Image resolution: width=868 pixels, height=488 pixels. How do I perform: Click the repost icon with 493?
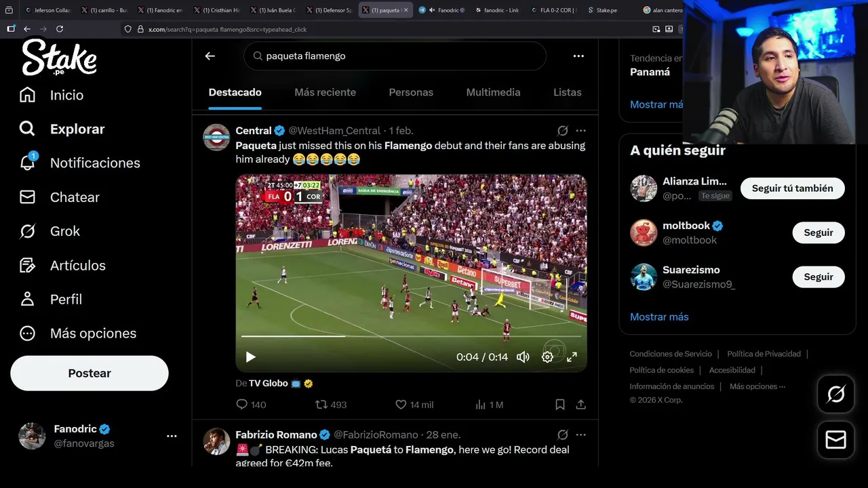(x=321, y=405)
